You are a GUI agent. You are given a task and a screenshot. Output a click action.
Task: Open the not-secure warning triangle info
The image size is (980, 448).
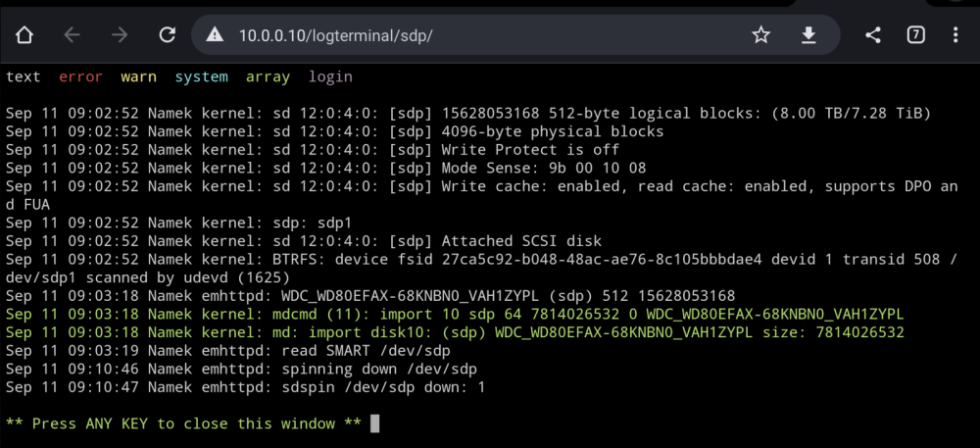click(215, 35)
